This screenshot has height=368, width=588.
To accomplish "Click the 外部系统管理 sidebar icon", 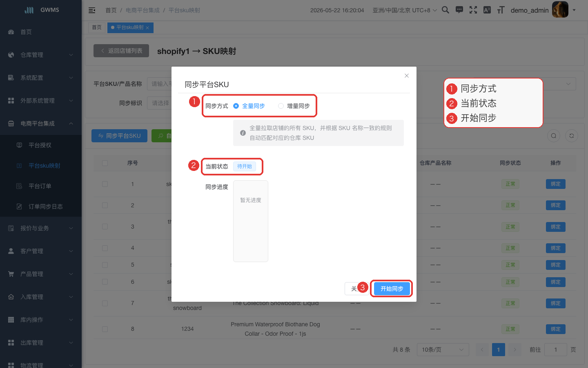I will pos(11,101).
